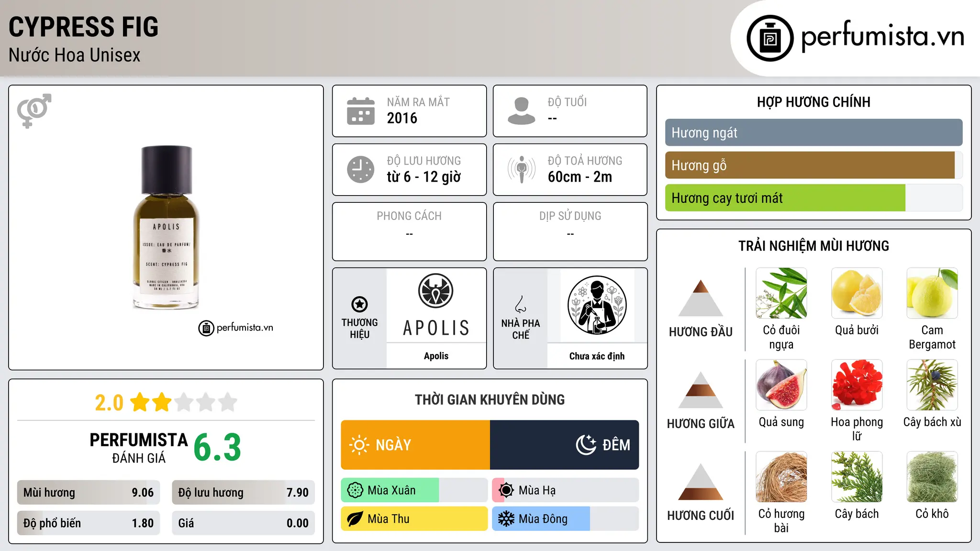
Task: Click the Hương đầu pyramid icon
Action: point(701,298)
